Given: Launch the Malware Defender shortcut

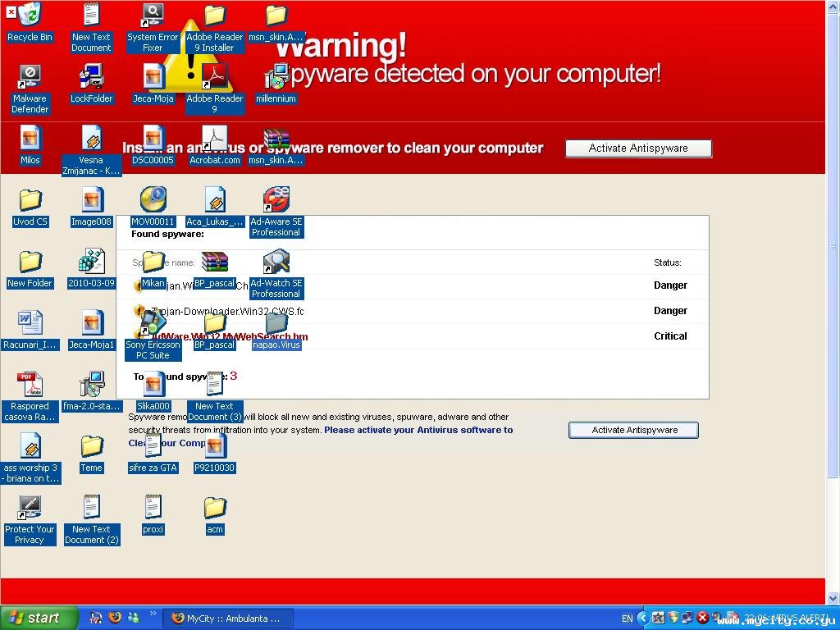Looking at the screenshot, I should (30, 89).
